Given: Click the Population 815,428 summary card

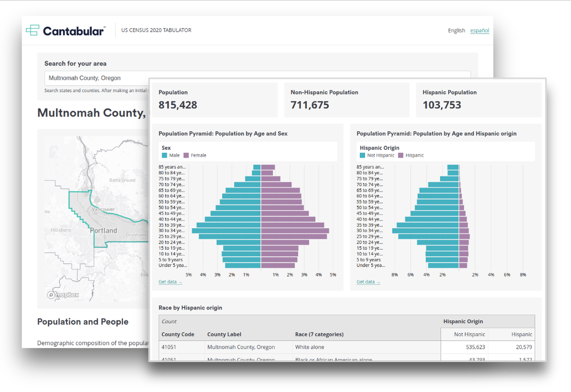Looking at the screenshot, I should tap(215, 100).
